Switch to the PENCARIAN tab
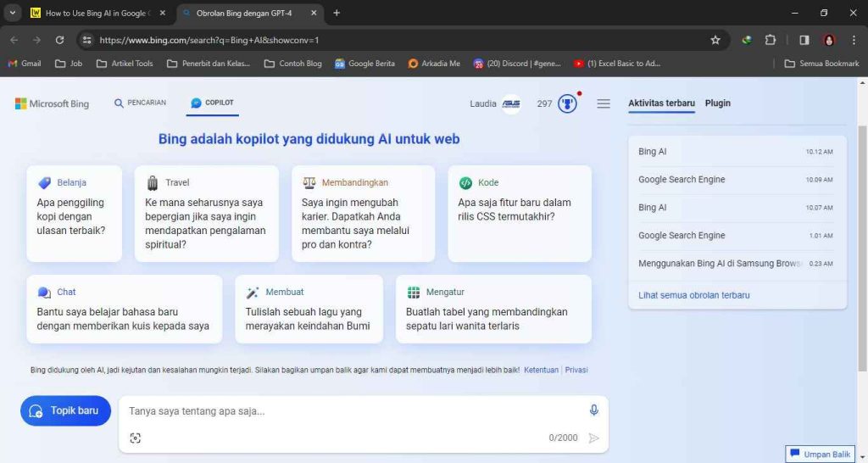The image size is (868, 463). click(x=140, y=103)
